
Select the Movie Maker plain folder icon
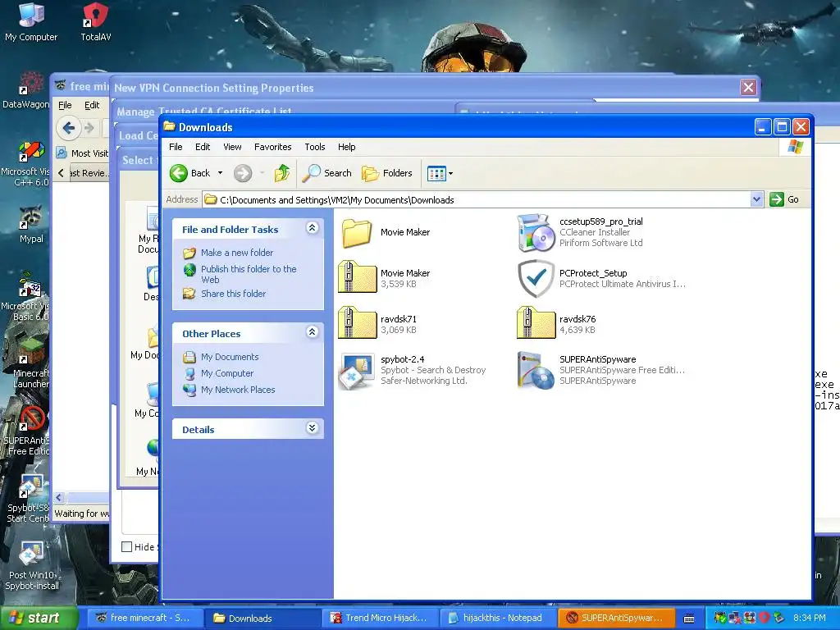357,233
